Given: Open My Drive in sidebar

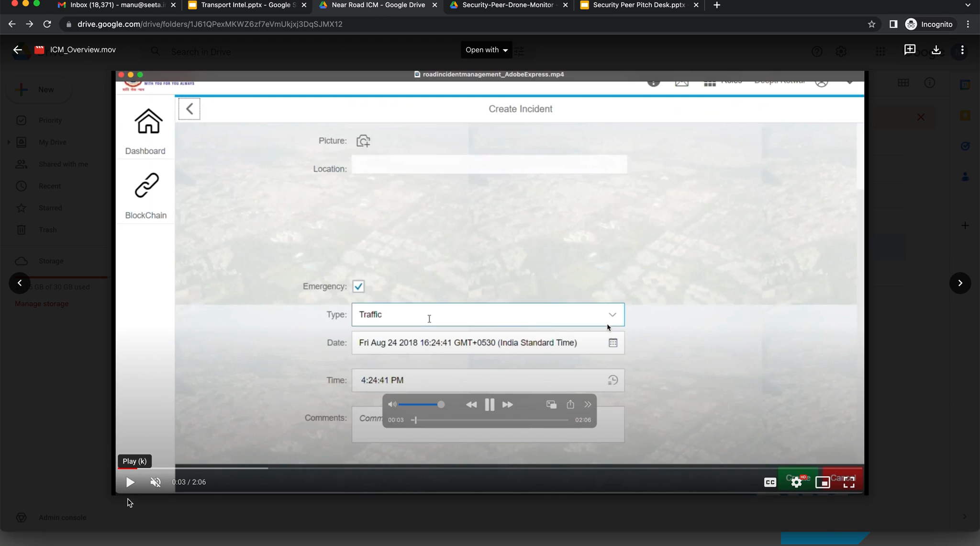Looking at the screenshot, I should [x=53, y=142].
